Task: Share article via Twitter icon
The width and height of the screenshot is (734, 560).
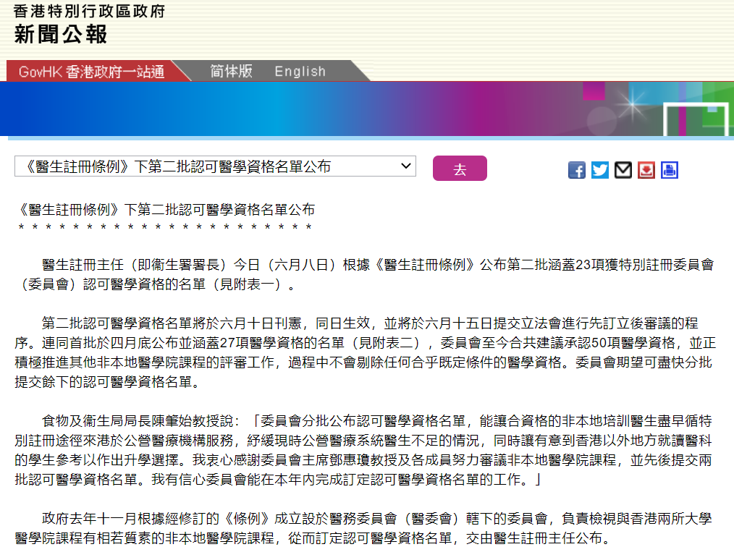Action: click(x=599, y=170)
